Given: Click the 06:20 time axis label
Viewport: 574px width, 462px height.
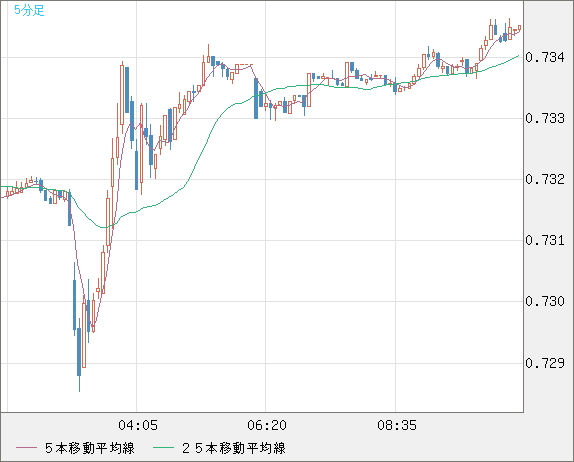Looking at the screenshot, I should point(267,425).
